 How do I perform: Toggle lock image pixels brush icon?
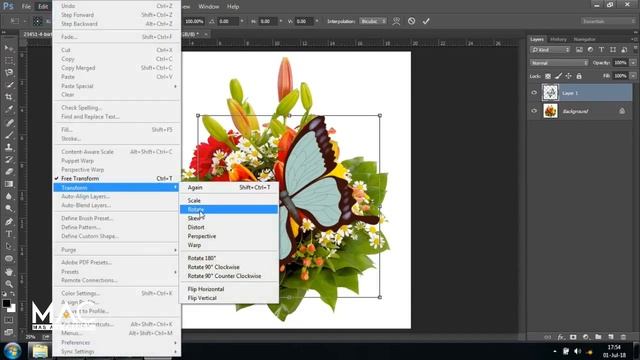[558, 76]
